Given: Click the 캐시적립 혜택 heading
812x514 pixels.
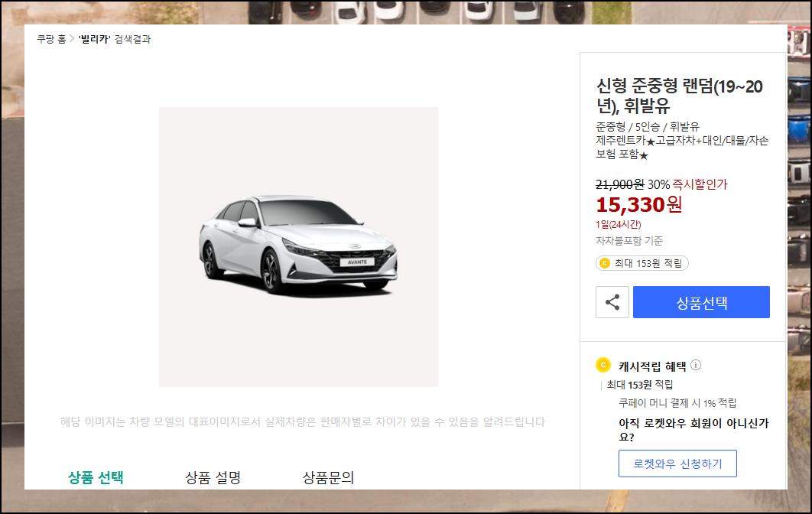Looking at the screenshot, I should 652,366.
